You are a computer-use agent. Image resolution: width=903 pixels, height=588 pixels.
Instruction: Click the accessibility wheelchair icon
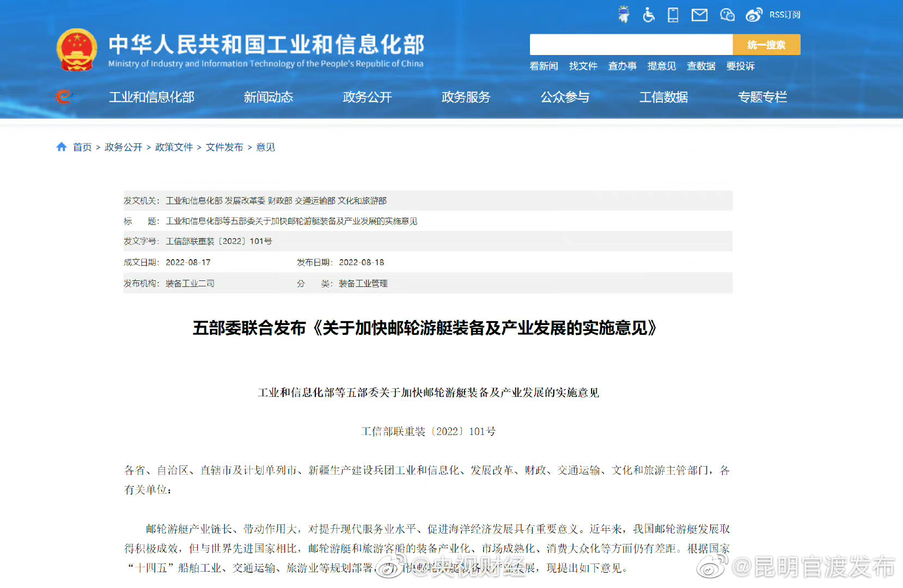click(x=649, y=15)
